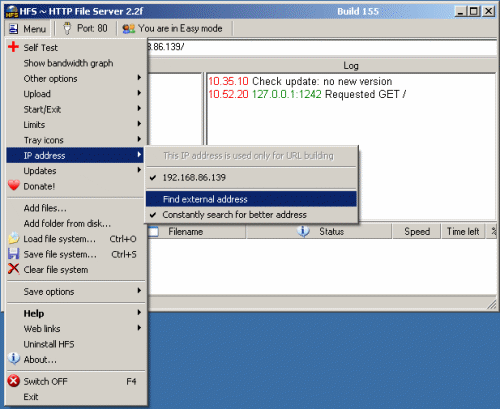Click the 127.0.0.1:1242 address in log
Screen dimensions: 500x409
pos(287,94)
